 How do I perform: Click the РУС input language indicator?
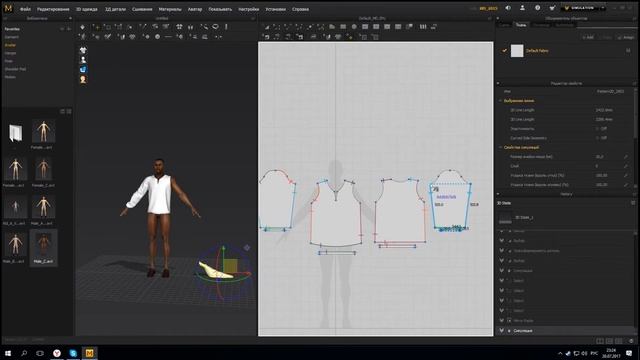594,353
